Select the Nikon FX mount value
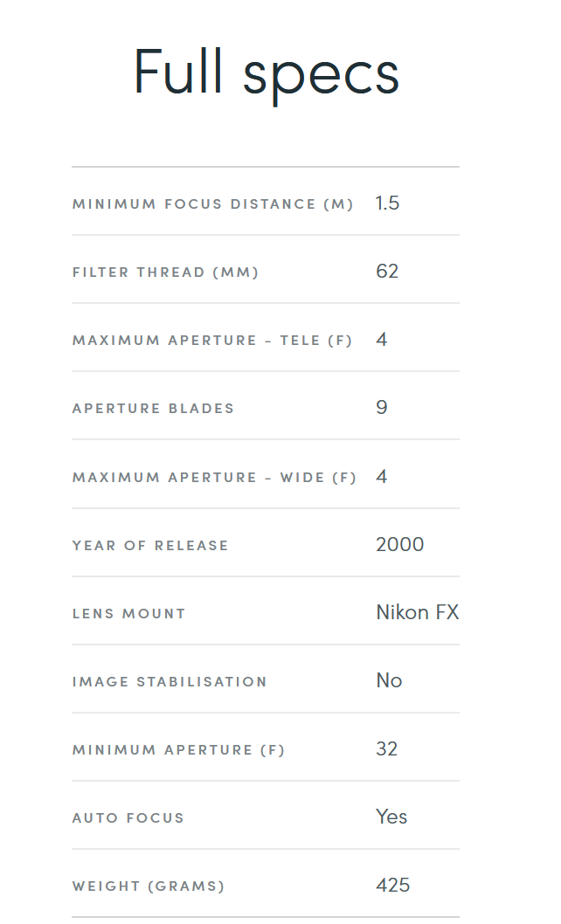The image size is (561, 924). 417,612
